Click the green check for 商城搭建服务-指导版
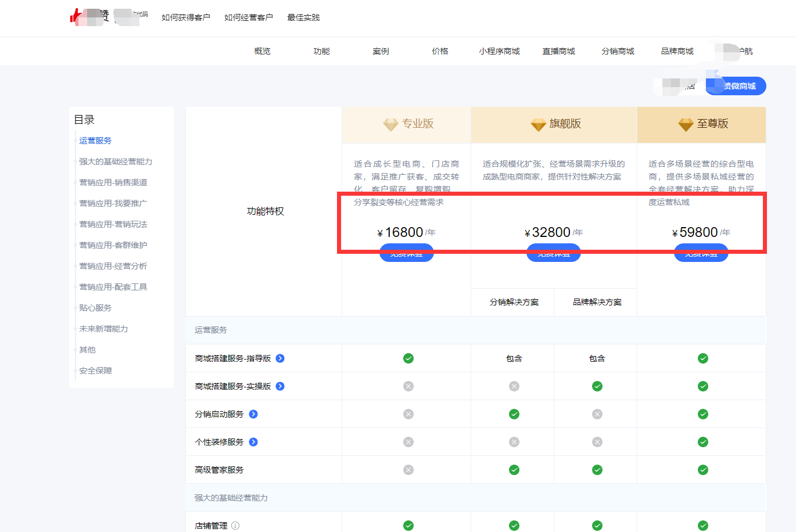 coord(408,358)
